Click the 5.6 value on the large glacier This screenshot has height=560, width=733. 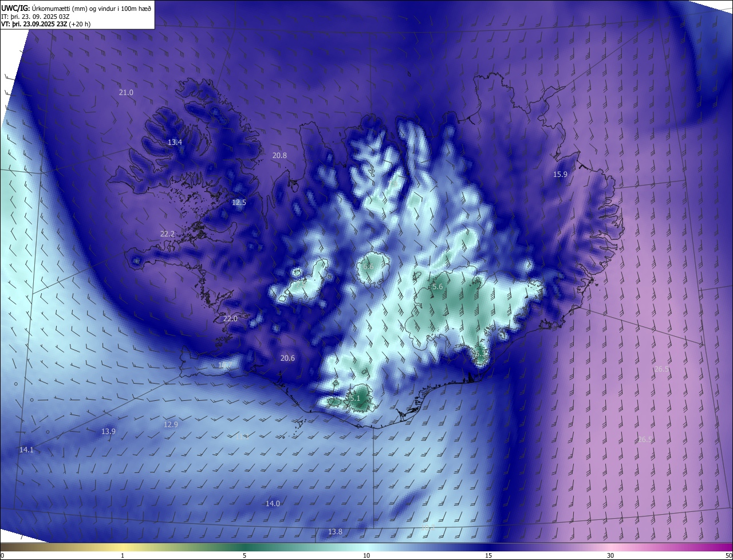(x=438, y=286)
